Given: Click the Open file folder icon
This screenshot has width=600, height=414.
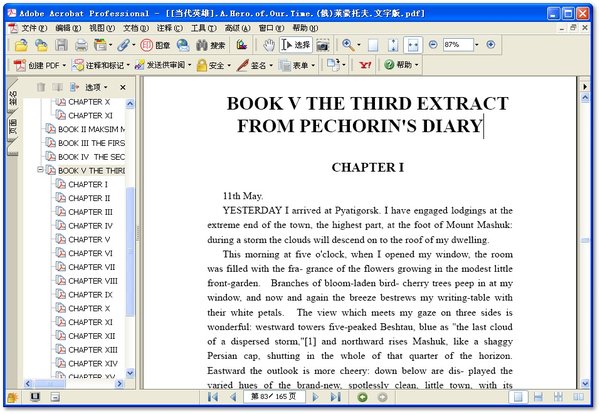Looking at the screenshot, I should point(21,45).
